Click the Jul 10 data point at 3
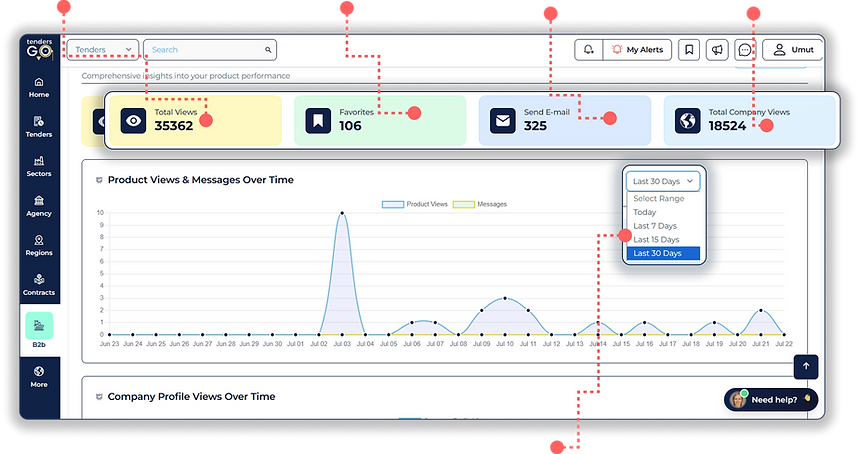The height and width of the screenshot is (454, 859). (505, 298)
